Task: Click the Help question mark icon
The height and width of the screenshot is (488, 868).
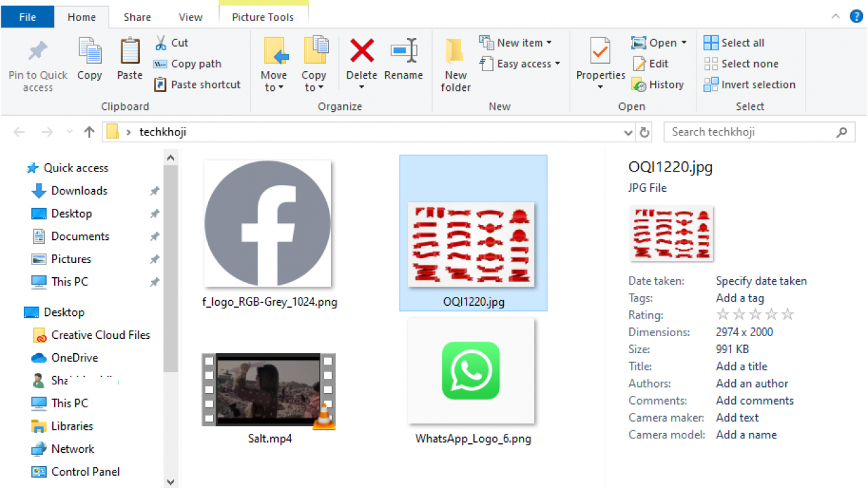Action: click(x=856, y=16)
